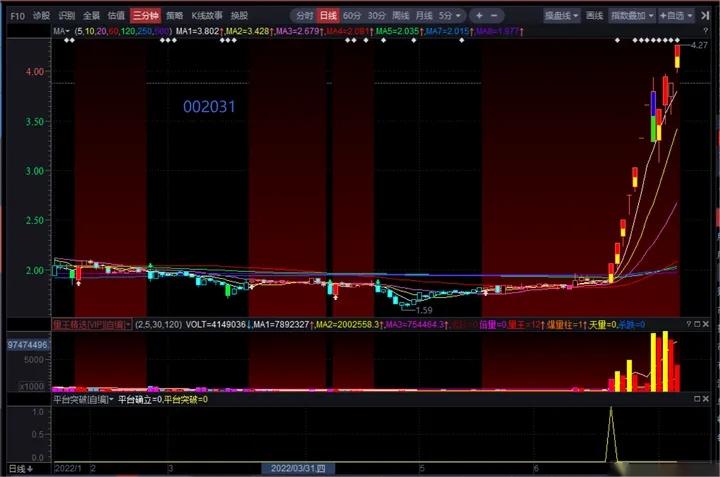Click the topmost candlestick near 4.27
The width and height of the screenshot is (720, 477).
click(x=677, y=57)
